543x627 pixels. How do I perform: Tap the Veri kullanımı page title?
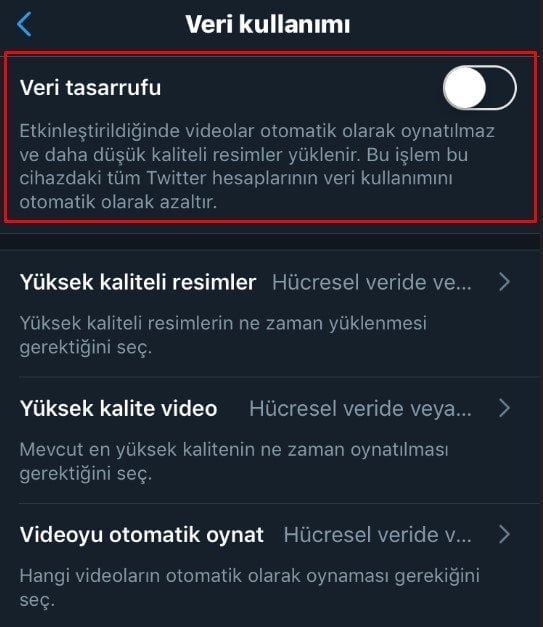(x=268, y=24)
